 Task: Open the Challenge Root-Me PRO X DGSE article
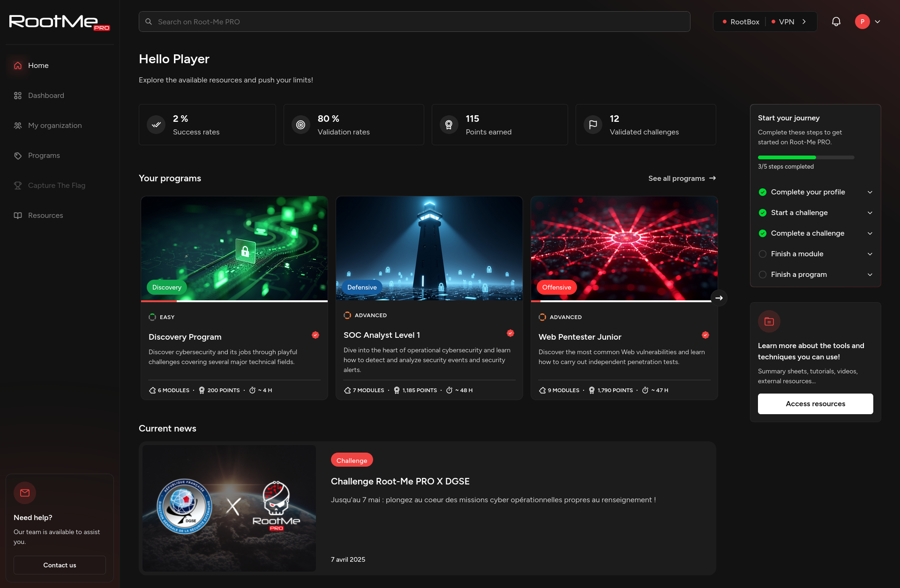point(400,481)
